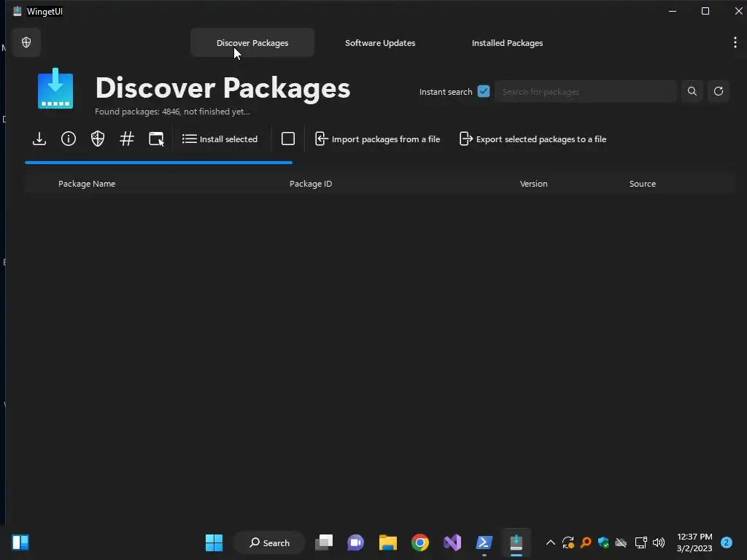Screen dimensions: 747x560
Task: Focus the Search for packages field
Action: tap(586, 91)
